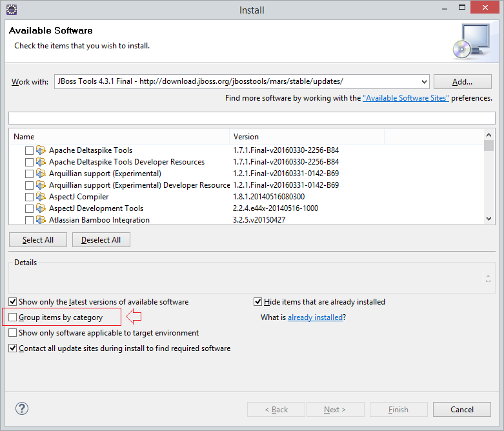The image size is (504, 431).
Task: Sort the list by the Version column header
Action: click(307, 137)
